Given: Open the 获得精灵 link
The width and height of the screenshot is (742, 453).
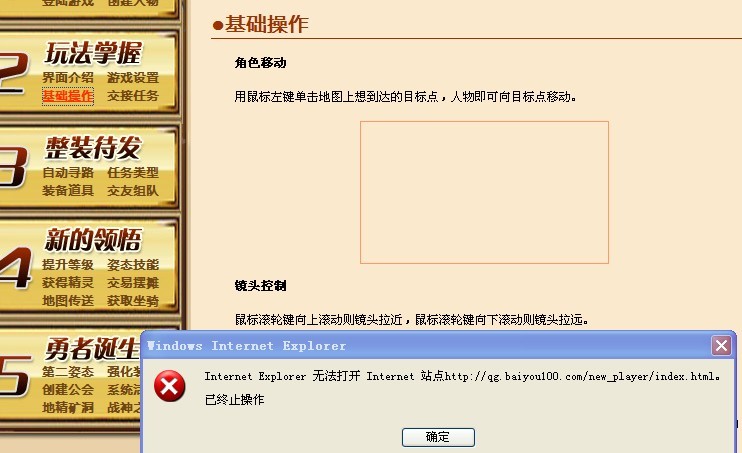Looking at the screenshot, I should click(68, 283).
